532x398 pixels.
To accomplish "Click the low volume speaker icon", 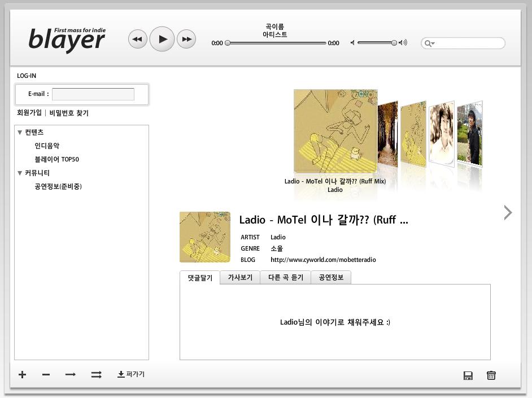I will pos(352,43).
